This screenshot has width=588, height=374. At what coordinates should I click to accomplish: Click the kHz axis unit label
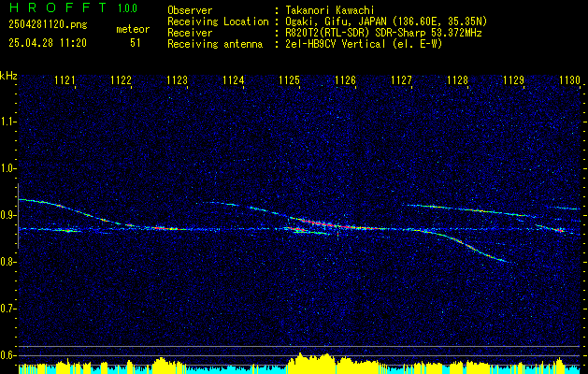[x=8, y=76]
